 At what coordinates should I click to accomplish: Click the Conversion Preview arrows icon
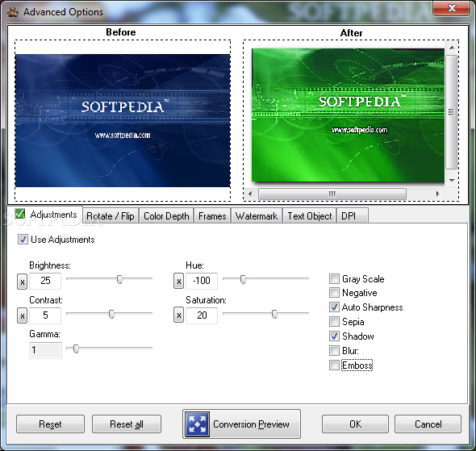[198, 424]
